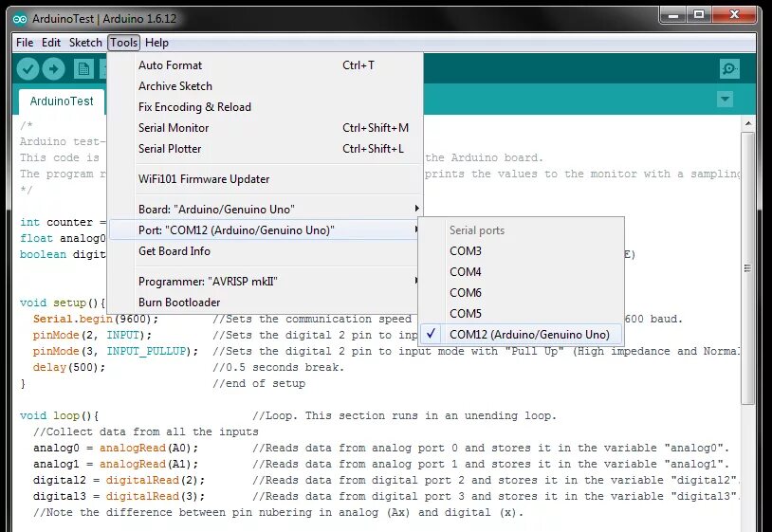Open Serial Monitor menu entry
The height and width of the screenshot is (532, 772).
pyautogui.click(x=266, y=128)
